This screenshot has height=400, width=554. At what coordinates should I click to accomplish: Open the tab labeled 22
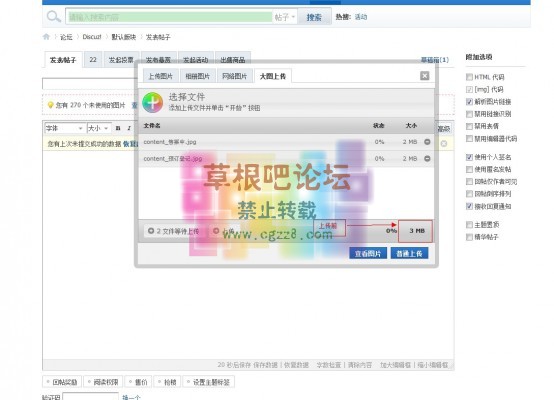(x=93, y=60)
